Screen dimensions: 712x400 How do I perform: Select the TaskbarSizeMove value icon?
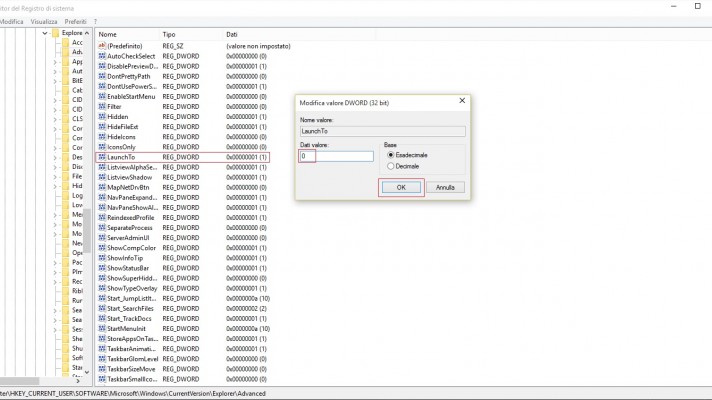[101, 369]
